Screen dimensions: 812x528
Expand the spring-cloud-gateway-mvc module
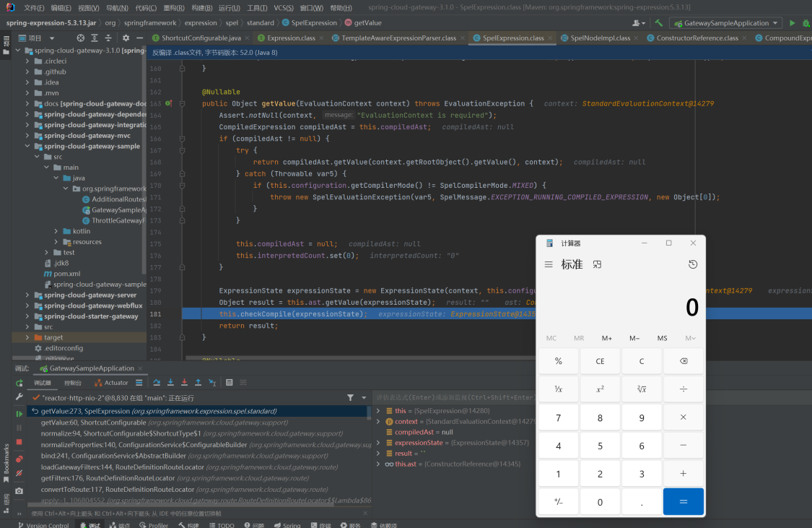tap(27, 136)
